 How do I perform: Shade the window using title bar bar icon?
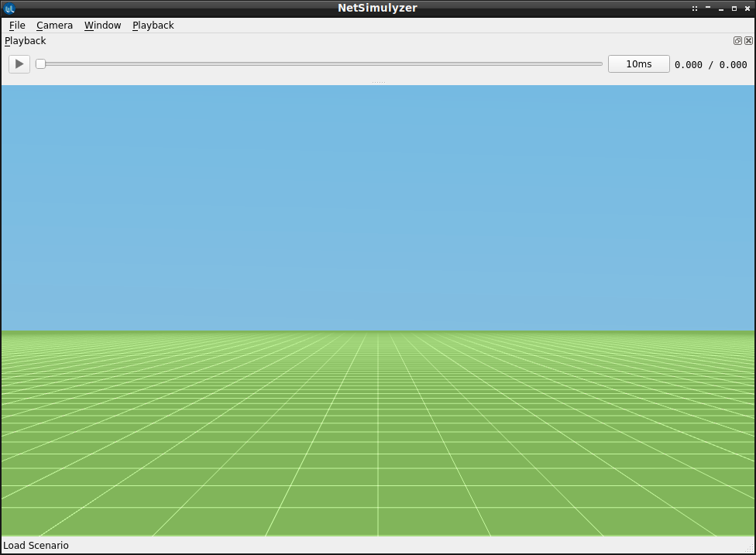[x=708, y=8]
